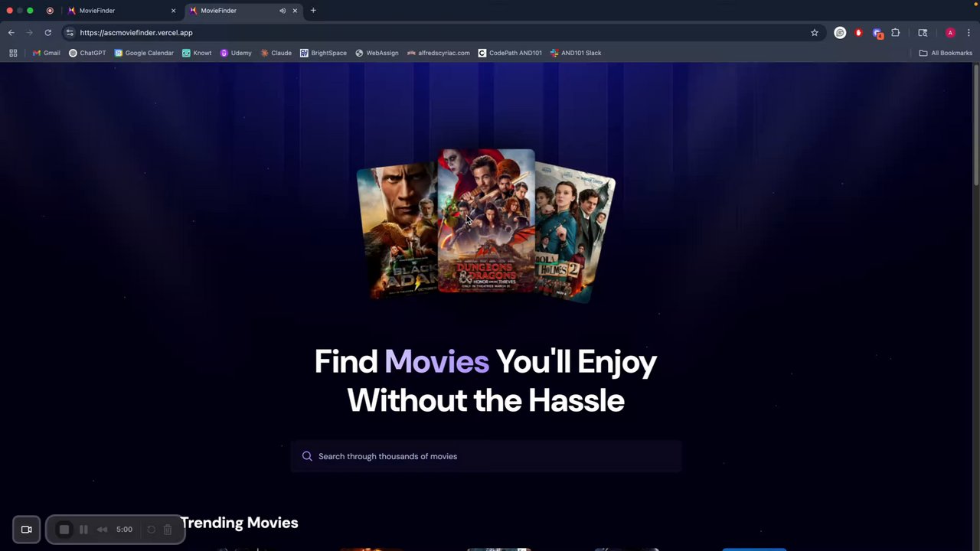
Task: Click the tab search icon in toolbar
Action: coord(923,33)
